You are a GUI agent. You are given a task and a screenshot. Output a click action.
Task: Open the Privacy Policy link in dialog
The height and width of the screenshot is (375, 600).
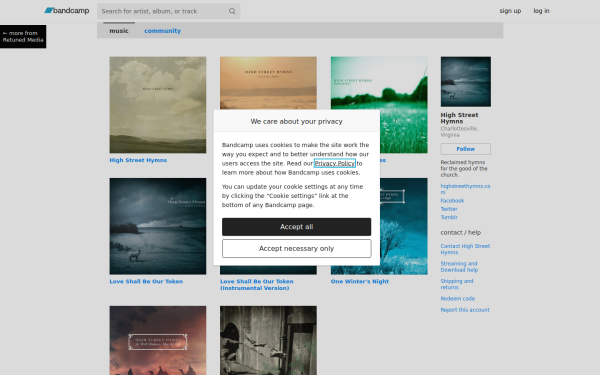point(334,163)
